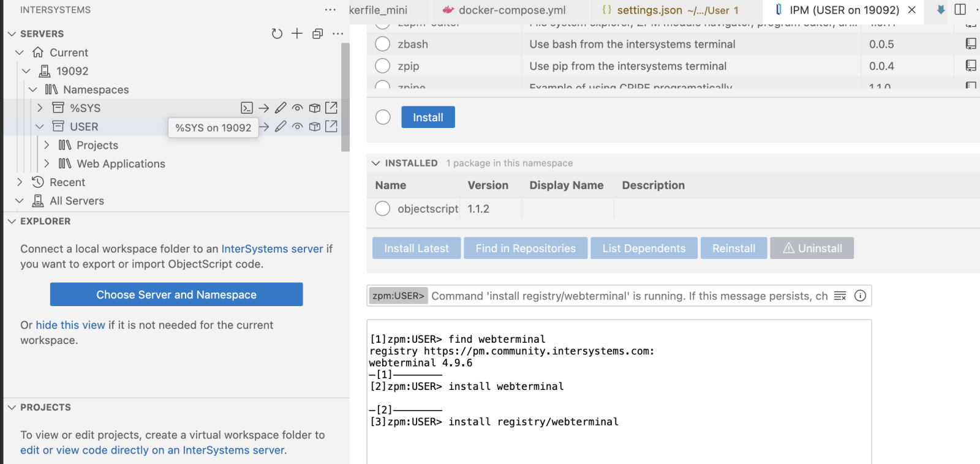Refresh the Servers list
This screenshot has width=980, height=464.
[277, 34]
